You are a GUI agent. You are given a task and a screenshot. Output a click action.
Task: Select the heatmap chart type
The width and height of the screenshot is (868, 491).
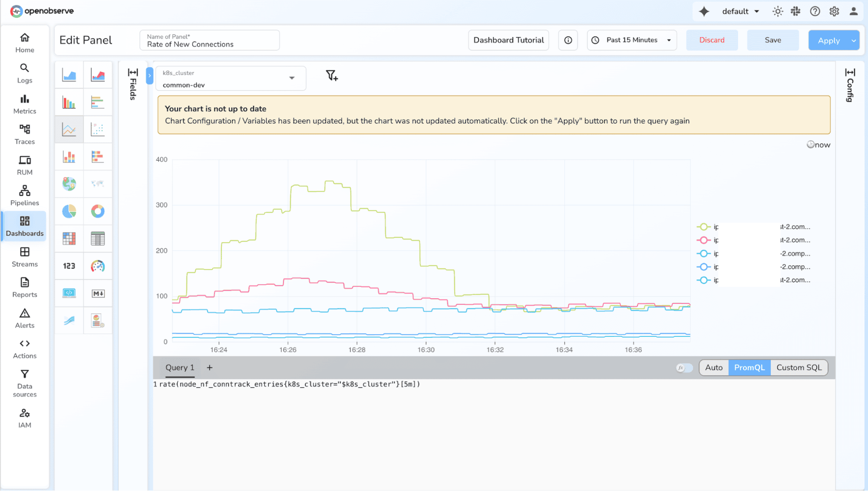[x=69, y=238]
